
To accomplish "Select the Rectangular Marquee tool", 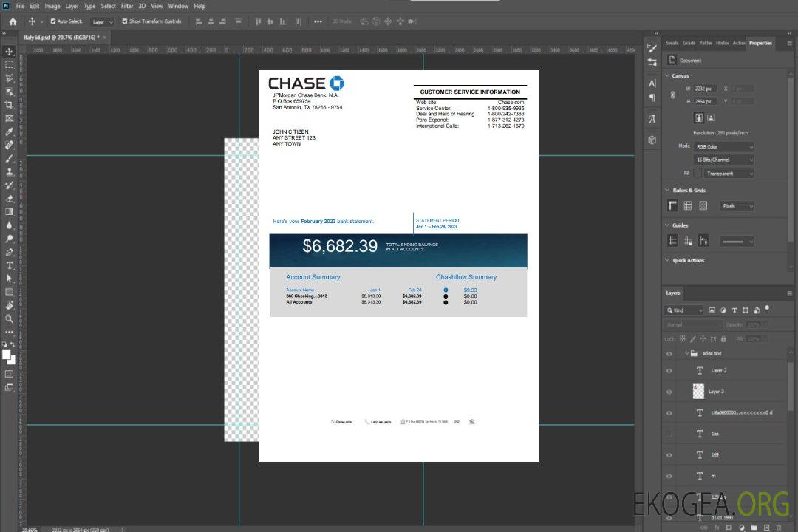I will [x=9, y=65].
